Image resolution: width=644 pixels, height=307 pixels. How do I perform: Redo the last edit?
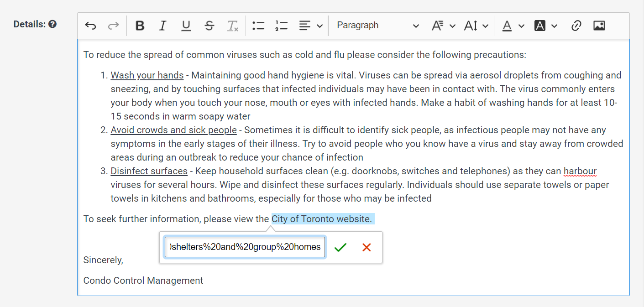pyautogui.click(x=113, y=26)
